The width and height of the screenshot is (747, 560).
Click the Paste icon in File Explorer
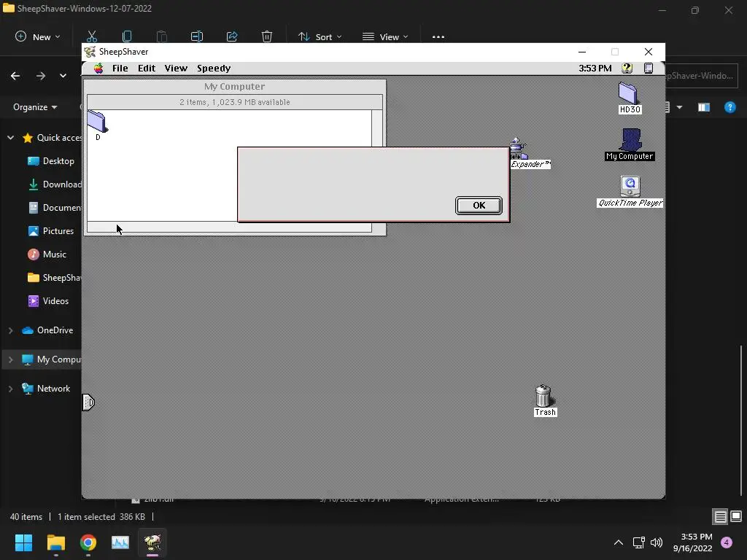161,36
